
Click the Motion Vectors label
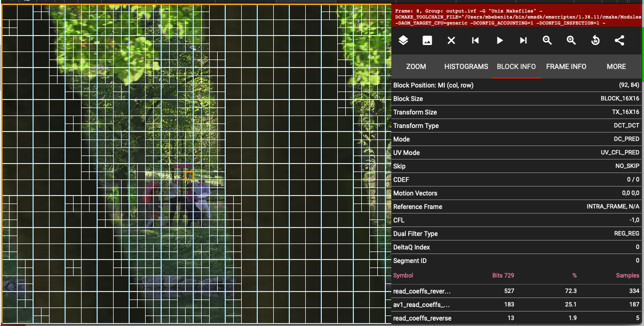tap(415, 193)
